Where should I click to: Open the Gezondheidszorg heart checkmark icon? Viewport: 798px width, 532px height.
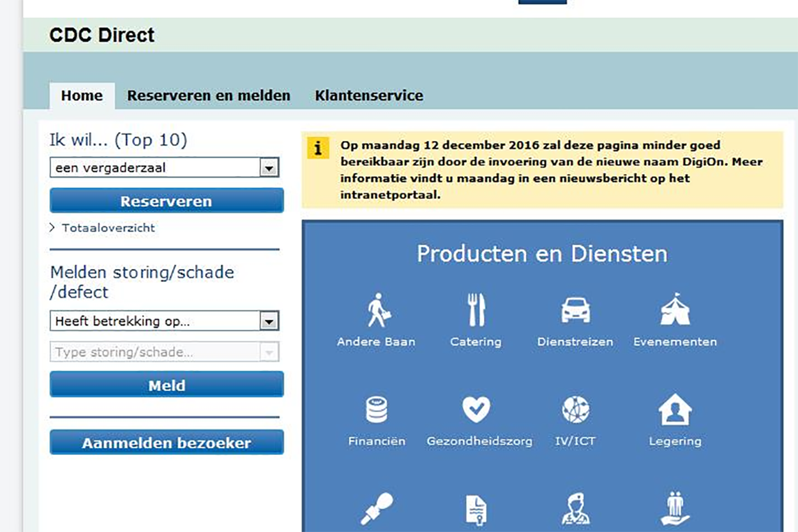(x=476, y=410)
